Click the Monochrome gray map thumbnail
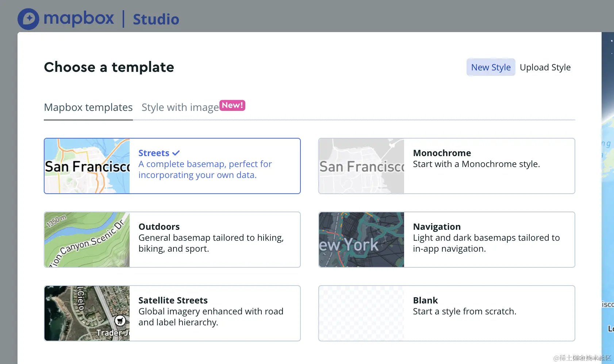This screenshot has height=364, width=614. click(x=362, y=166)
